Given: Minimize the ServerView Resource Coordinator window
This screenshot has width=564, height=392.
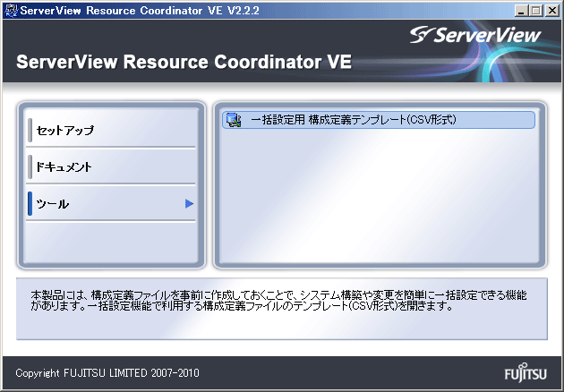Looking at the screenshot, I should click(521, 11).
